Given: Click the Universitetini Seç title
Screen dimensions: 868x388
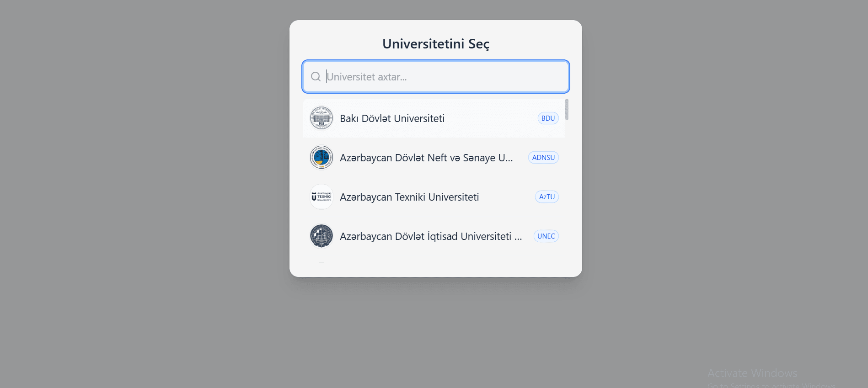Looking at the screenshot, I should point(435,44).
